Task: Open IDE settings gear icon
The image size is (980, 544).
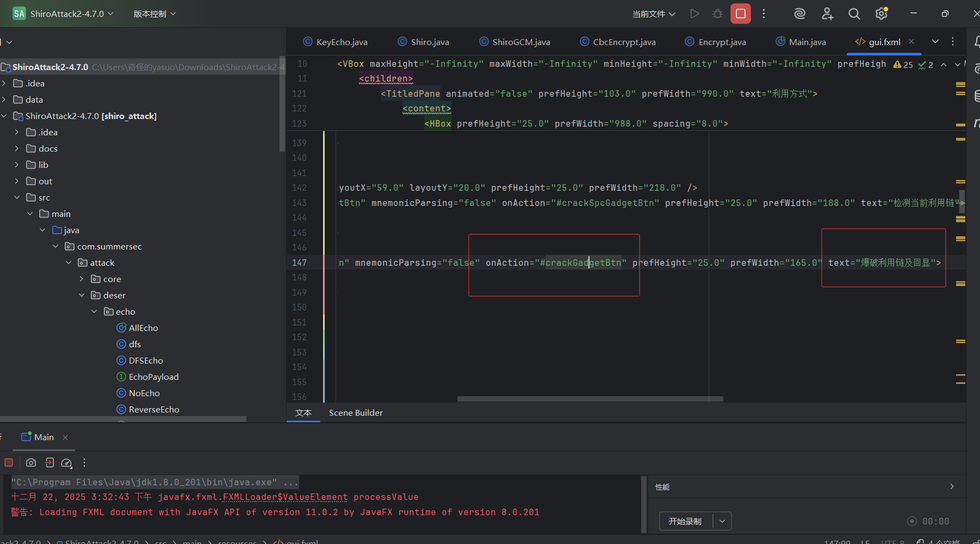Action: click(x=881, y=14)
